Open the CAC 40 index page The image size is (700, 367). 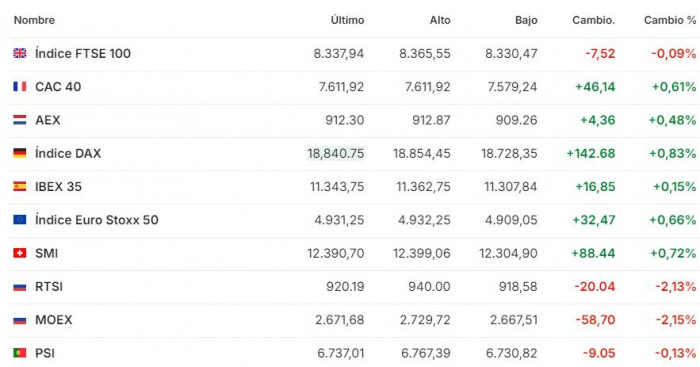pyautogui.click(x=58, y=87)
